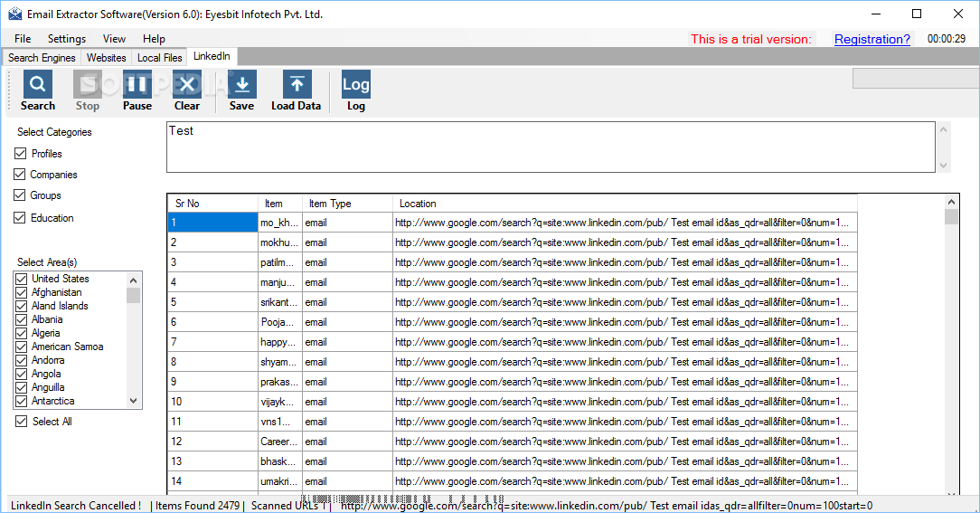Toggle the Groups checkbox
Viewport: 980px width, 513px height.
[x=20, y=195]
